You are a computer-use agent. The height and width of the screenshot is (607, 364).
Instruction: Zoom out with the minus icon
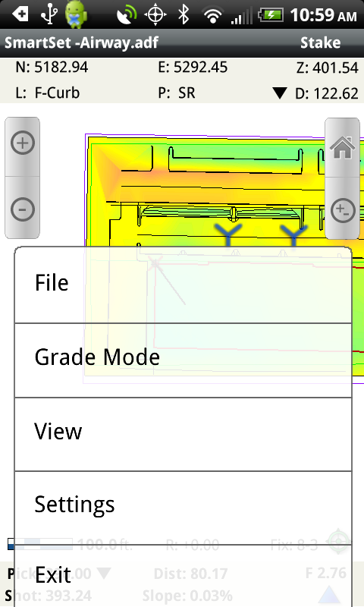click(23, 209)
